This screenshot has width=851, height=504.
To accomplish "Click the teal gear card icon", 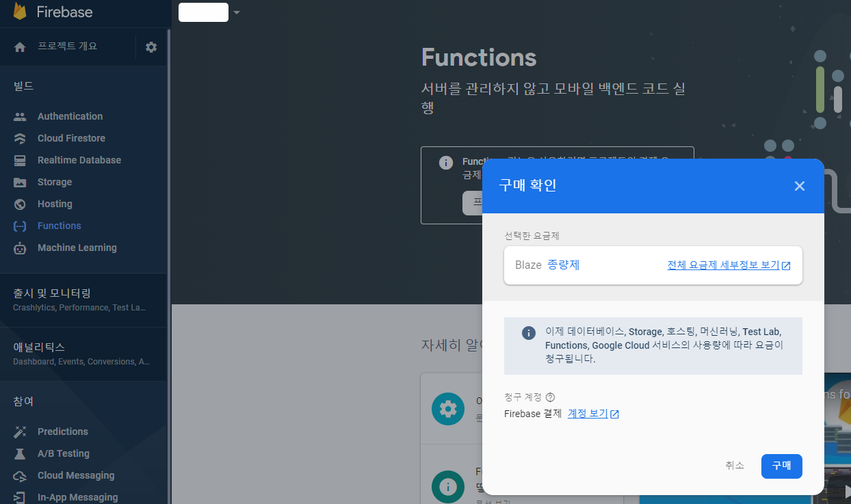I will tap(448, 409).
